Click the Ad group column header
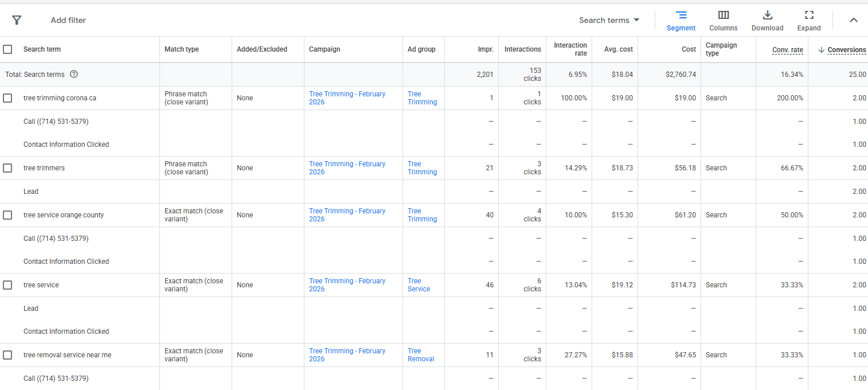868x390 pixels. pos(421,49)
